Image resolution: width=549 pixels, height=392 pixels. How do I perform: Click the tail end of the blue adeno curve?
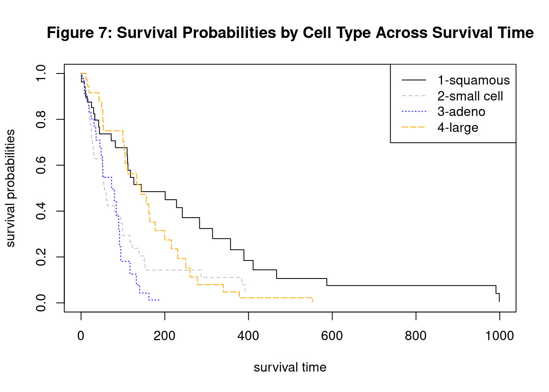(x=158, y=300)
